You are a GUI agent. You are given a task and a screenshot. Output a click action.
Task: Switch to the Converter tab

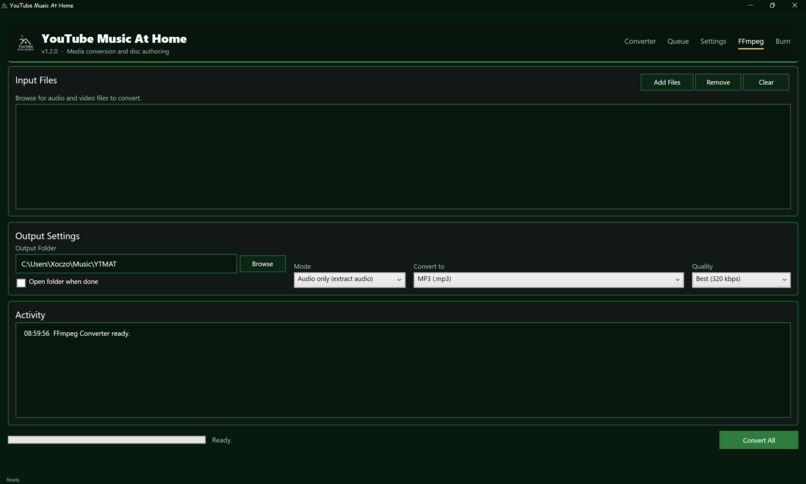click(640, 41)
